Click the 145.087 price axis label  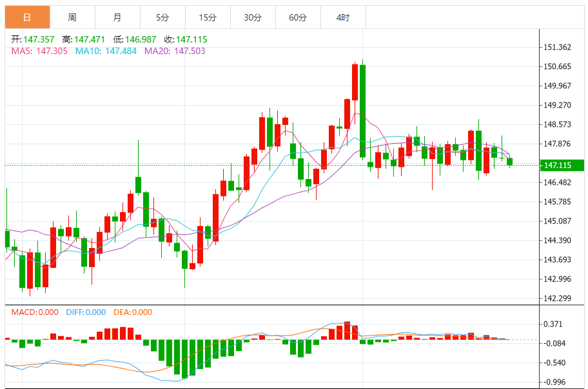(x=557, y=221)
